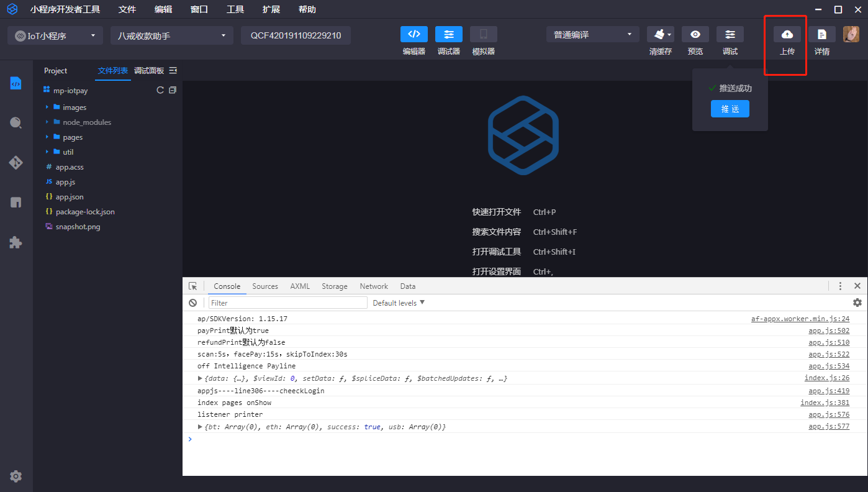Toggle the 调试器 debugger panel button
Screen dimensions: 868x492
[449, 34]
